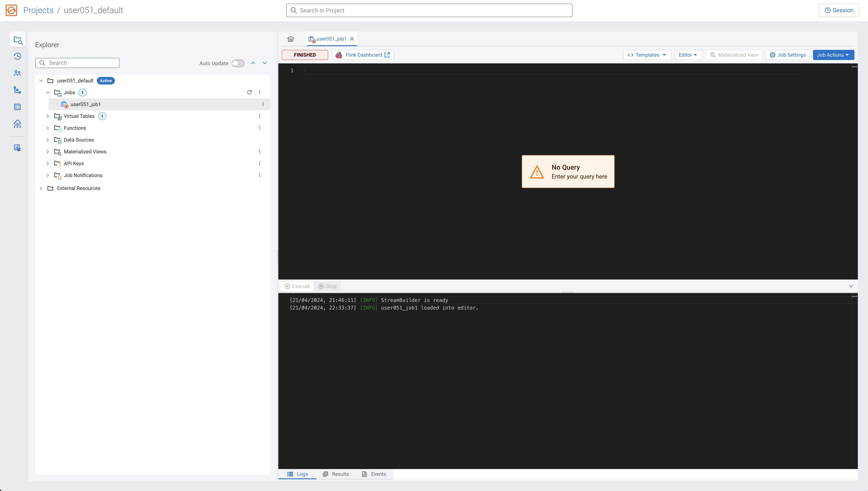
Task: Close the user051_job1 tab
Action: click(x=352, y=39)
